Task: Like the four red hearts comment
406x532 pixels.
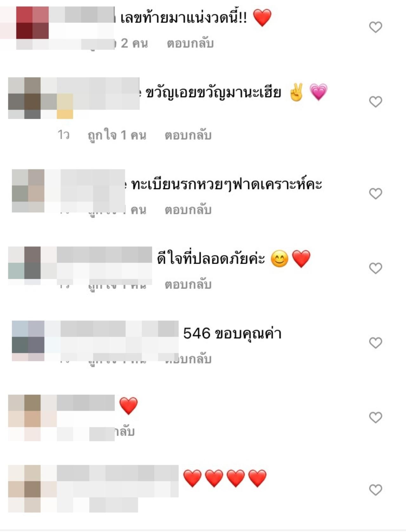Action: 376,490
